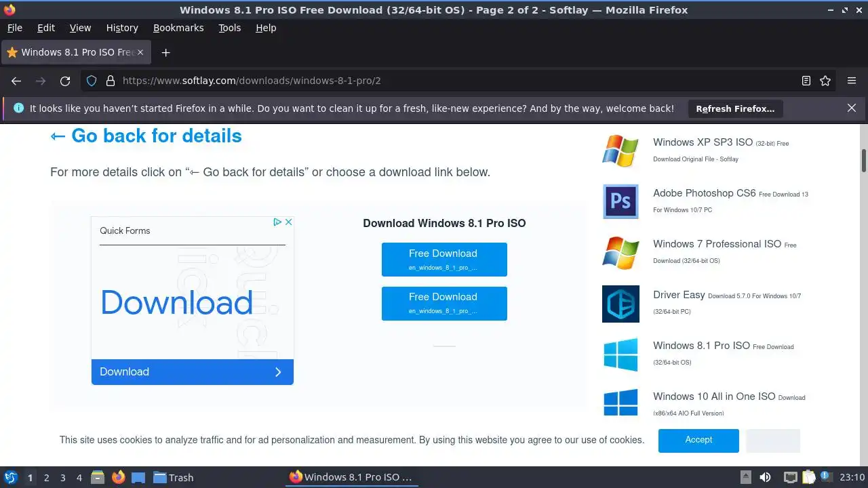The height and width of the screenshot is (488, 868).
Task: Open the Windows 8.1 Pro ISO sidebar link
Action: click(x=701, y=346)
